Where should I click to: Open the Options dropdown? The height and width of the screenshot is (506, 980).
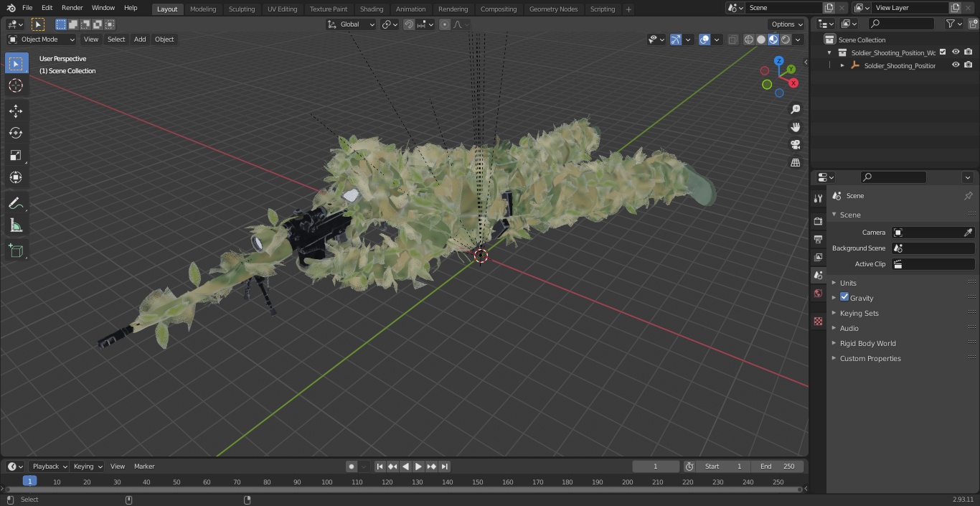tap(788, 24)
